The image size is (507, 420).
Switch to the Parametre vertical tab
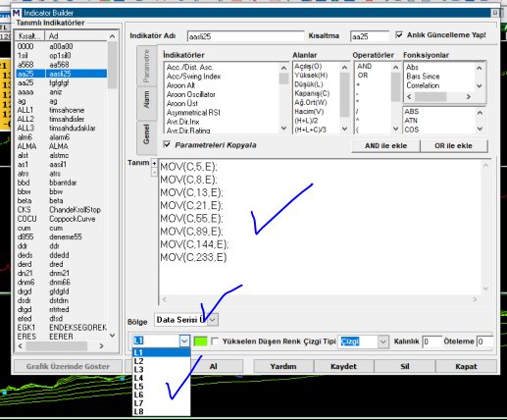coord(146,66)
